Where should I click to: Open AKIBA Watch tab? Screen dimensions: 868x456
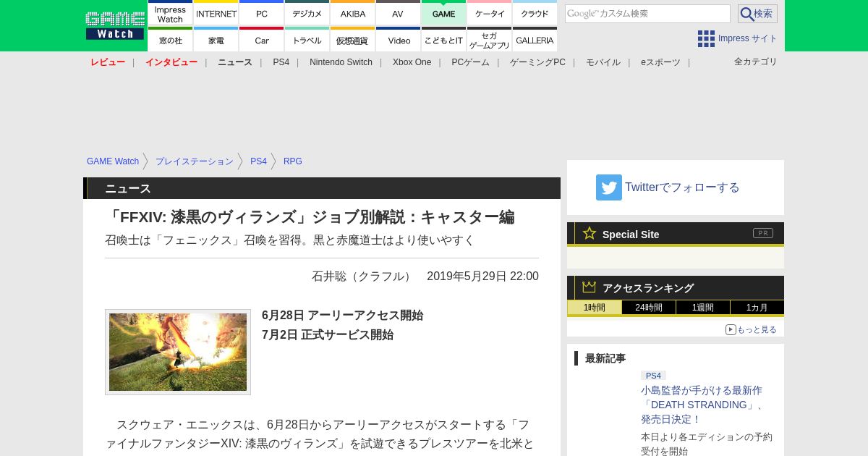(x=353, y=13)
